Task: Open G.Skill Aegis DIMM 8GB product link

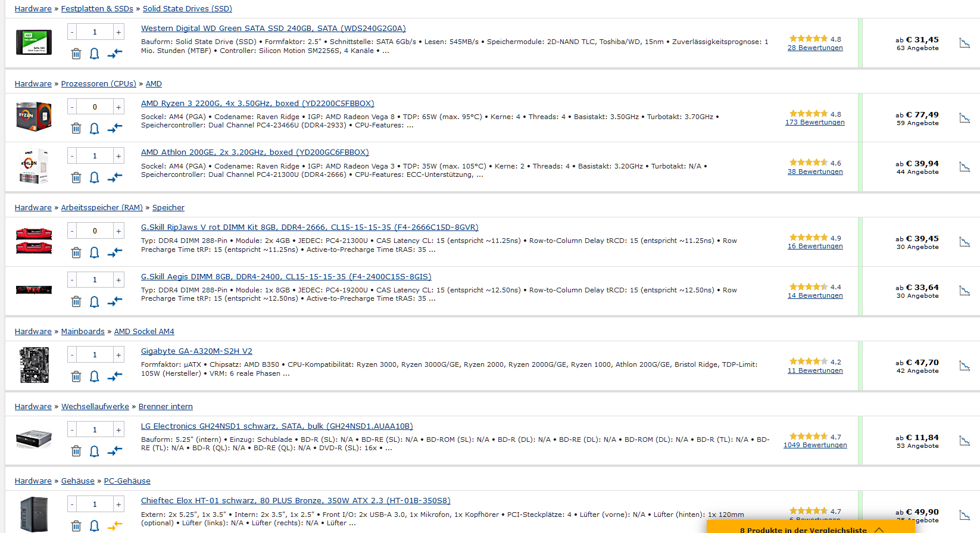Action: point(286,276)
